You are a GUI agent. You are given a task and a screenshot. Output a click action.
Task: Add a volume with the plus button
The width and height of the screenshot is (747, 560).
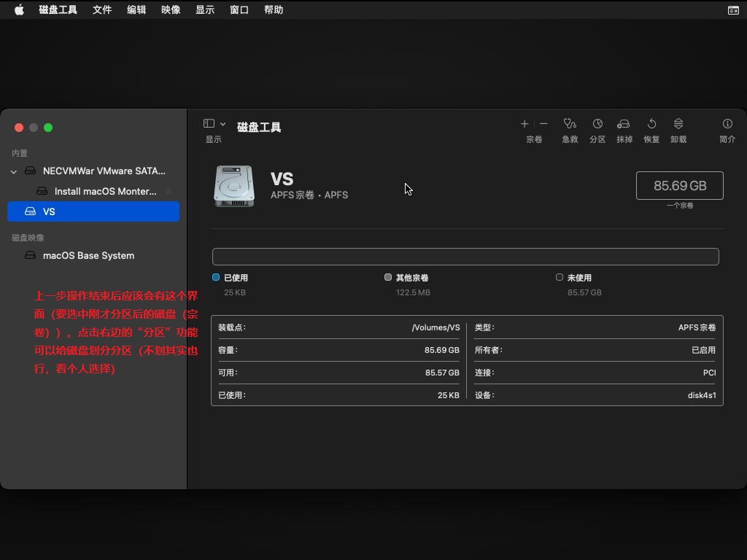pyautogui.click(x=525, y=124)
